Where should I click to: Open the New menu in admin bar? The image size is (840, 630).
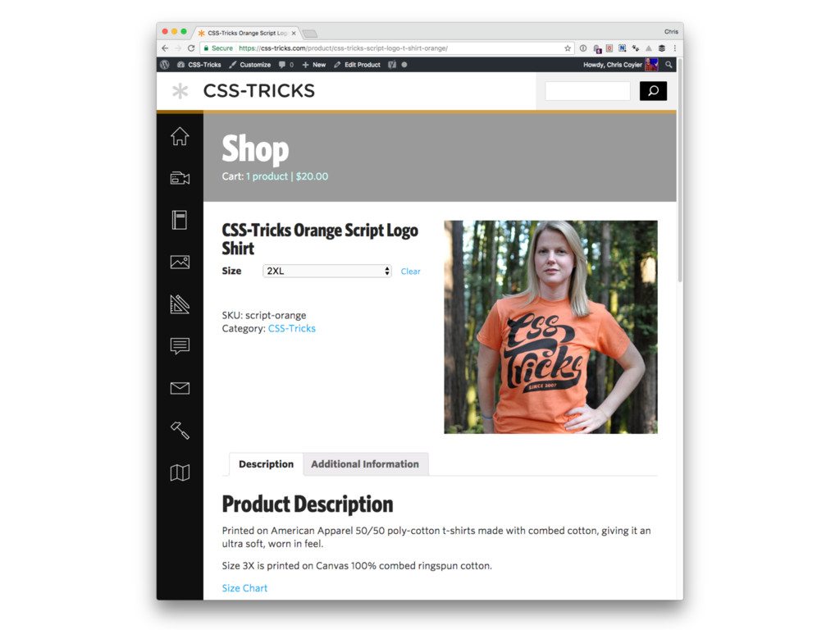[x=314, y=65]
